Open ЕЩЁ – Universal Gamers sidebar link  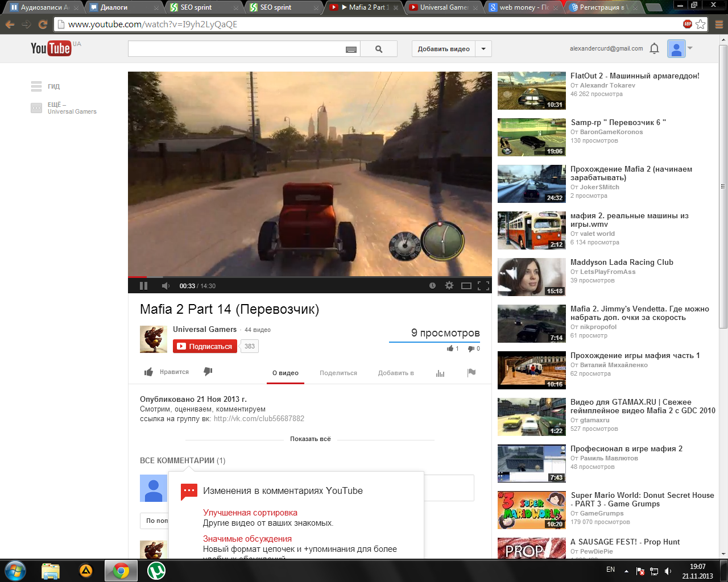[x=64, y=108]
